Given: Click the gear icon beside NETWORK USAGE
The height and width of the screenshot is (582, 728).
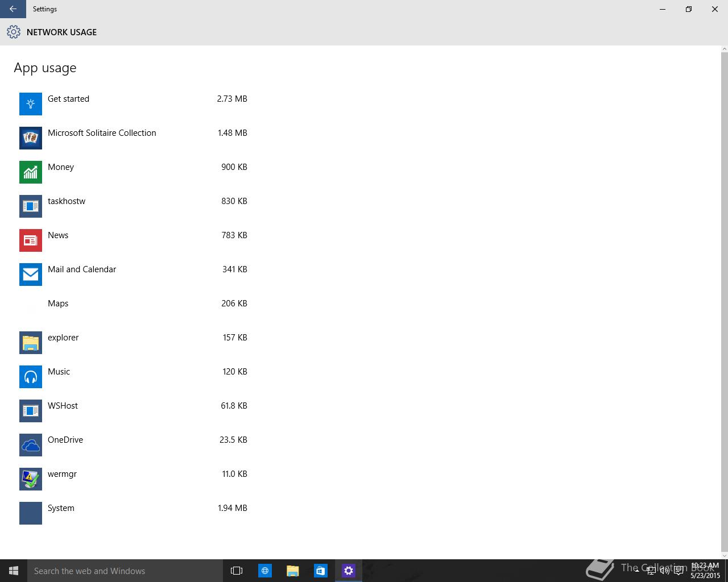Looking at the screenshot, I should 13,32.
